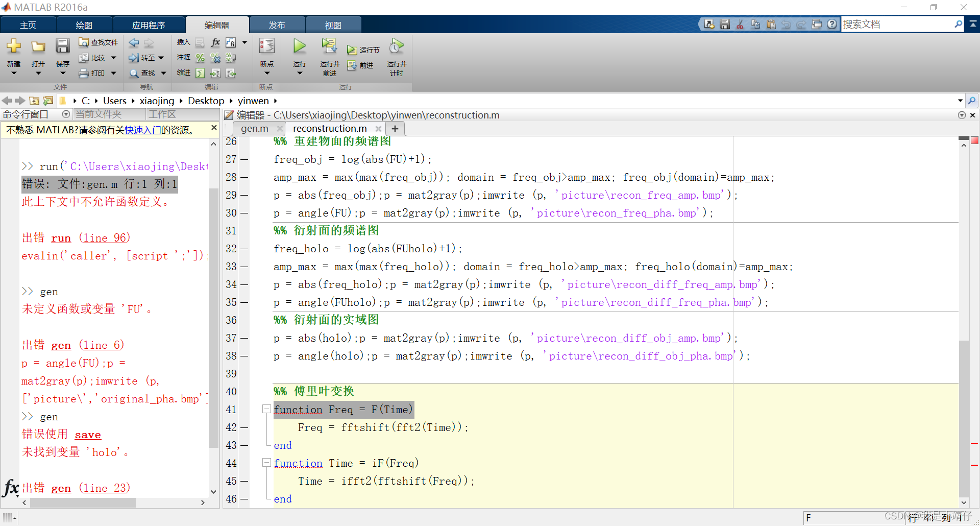980x526 pixels.
Task: Click the Desktop folder in address bar
Action: tap(206, 101)
